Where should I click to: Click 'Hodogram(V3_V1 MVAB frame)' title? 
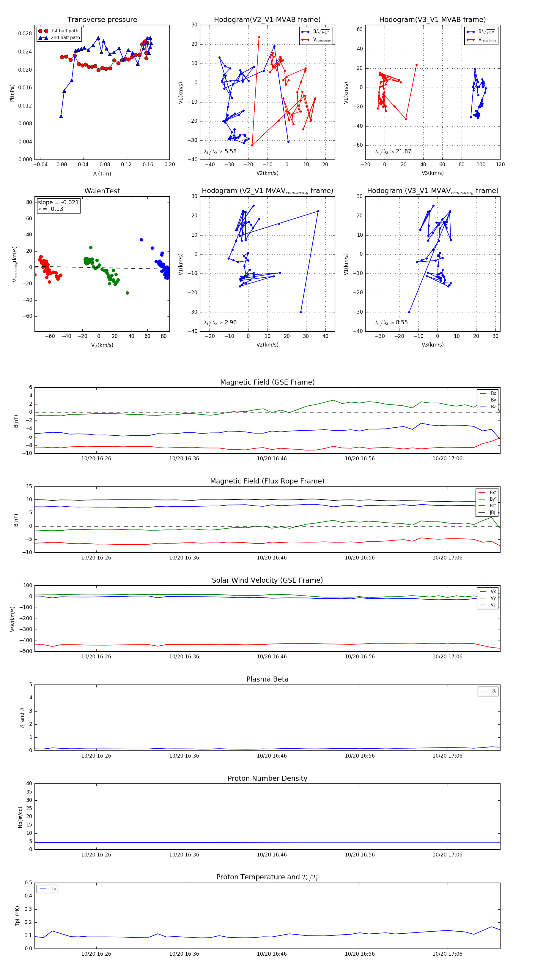pyautogui.click(x=432, y=20)
